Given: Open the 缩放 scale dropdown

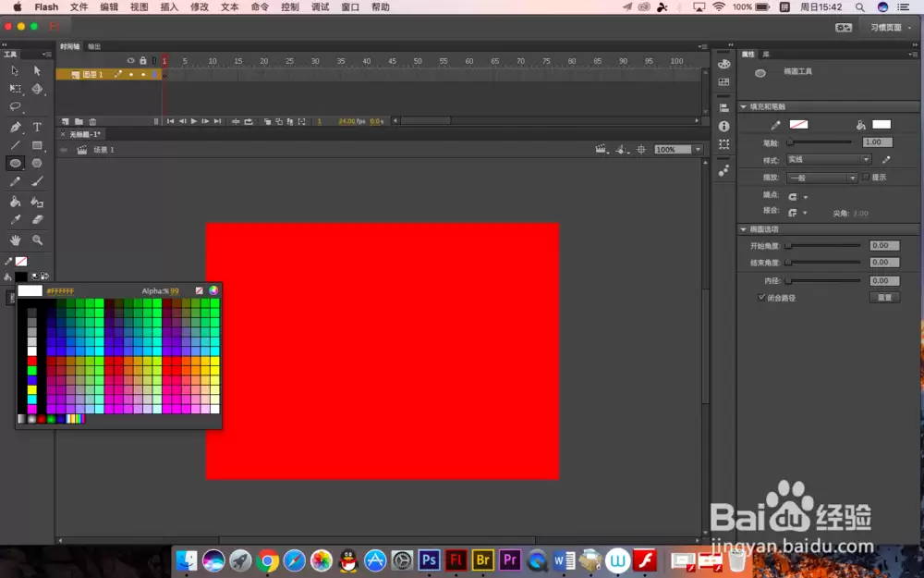Looking at the screenshot, I should point(821,178).
